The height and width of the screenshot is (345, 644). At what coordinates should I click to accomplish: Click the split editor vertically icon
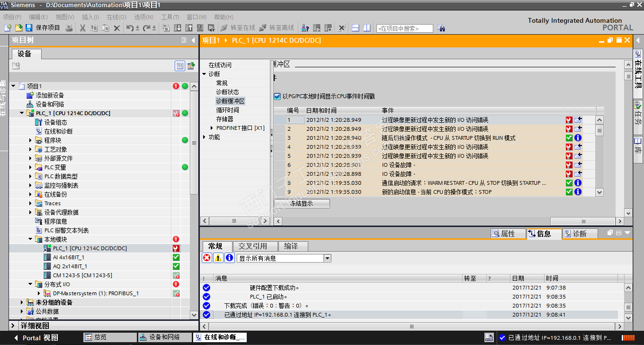(x=367, y=28)
